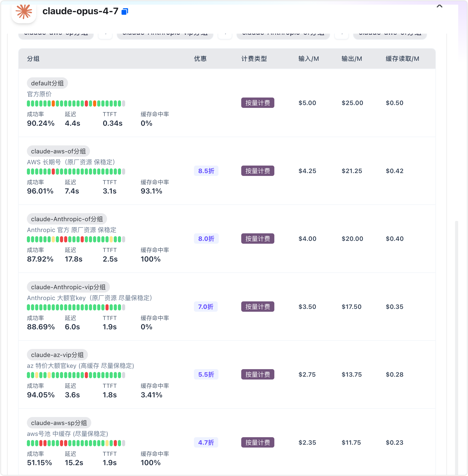The height and width of the screenshot is (476, 468).
Task: Click the claude-Anthropic-of分组 availability status bar
Action: (76, 239)
